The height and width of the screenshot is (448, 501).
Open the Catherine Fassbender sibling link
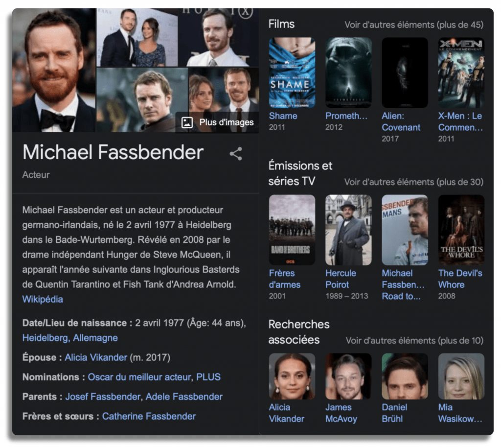tap(149, 416)
